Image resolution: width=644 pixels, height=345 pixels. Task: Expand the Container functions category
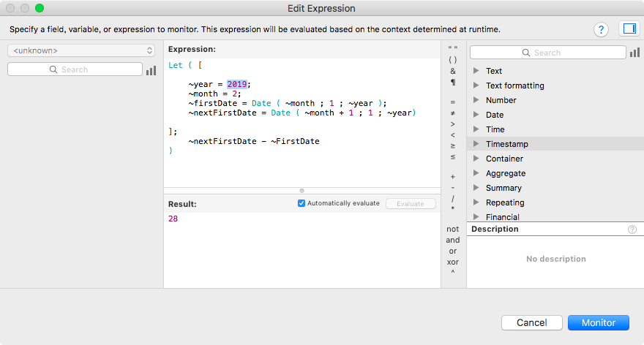coord(476,159)
